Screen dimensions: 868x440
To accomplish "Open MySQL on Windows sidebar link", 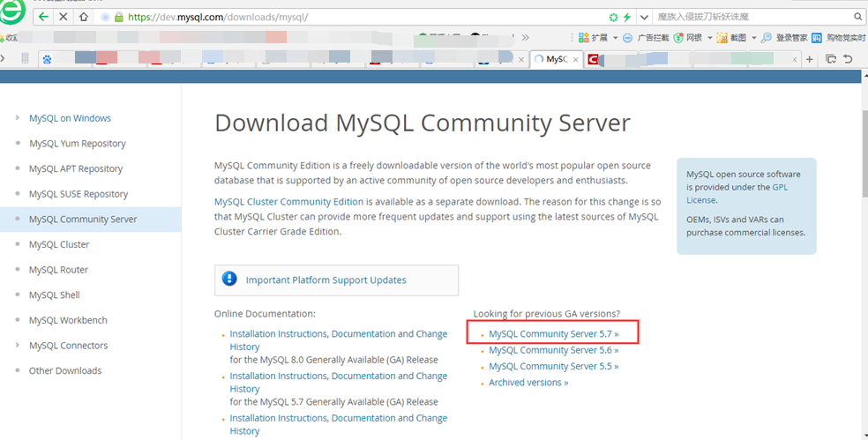I will (x=70, y=118).
